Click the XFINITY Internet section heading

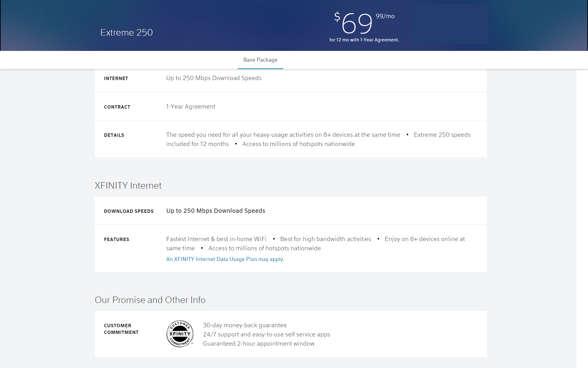click(128, 186)
